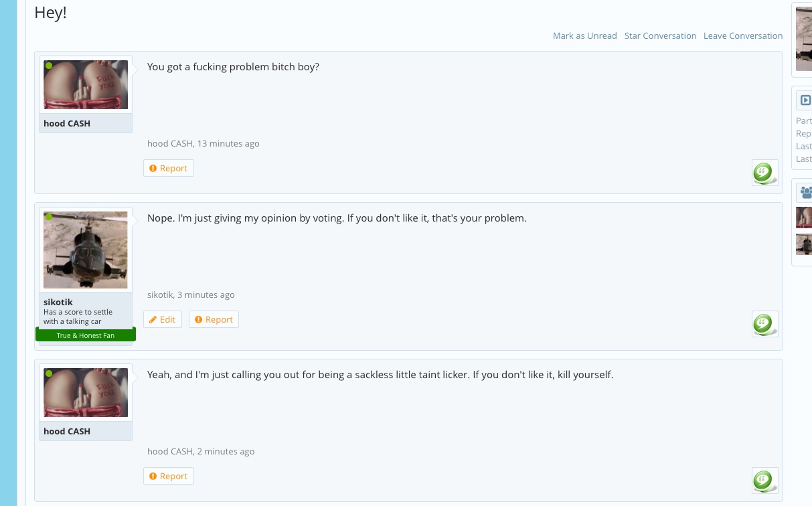Viewport: 812px width, 506px height.
Task: Mark conversation as Unread
Action: pos(584,35)
